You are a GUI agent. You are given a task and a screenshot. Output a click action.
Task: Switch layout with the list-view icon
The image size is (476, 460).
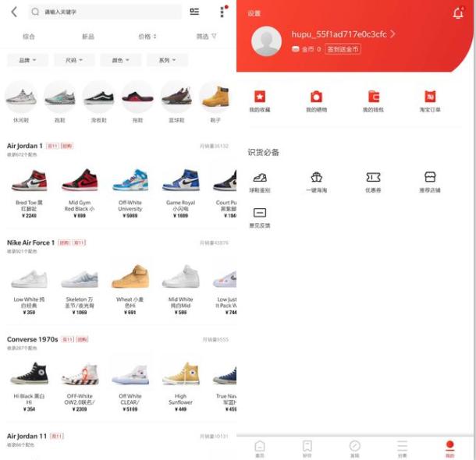click(x=194, y=12)
